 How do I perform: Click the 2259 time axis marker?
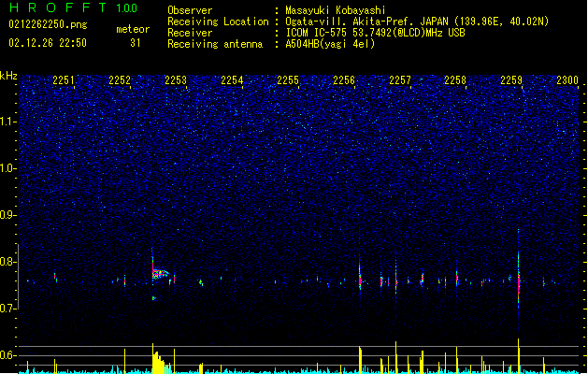pyautogui.click(x=511, y=80)
